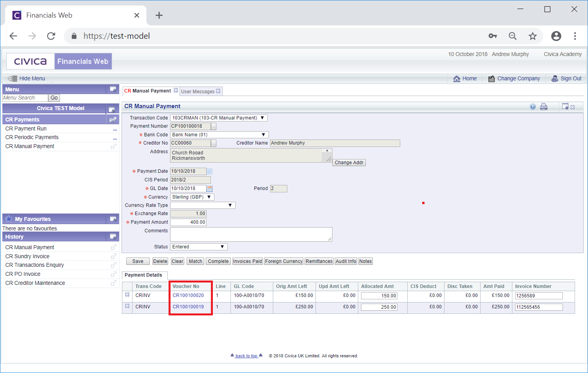Open CR Creditor Maintenance from History
Image resolution: width=588 pixels, height=373 pixels.
(x=35, y=283)
